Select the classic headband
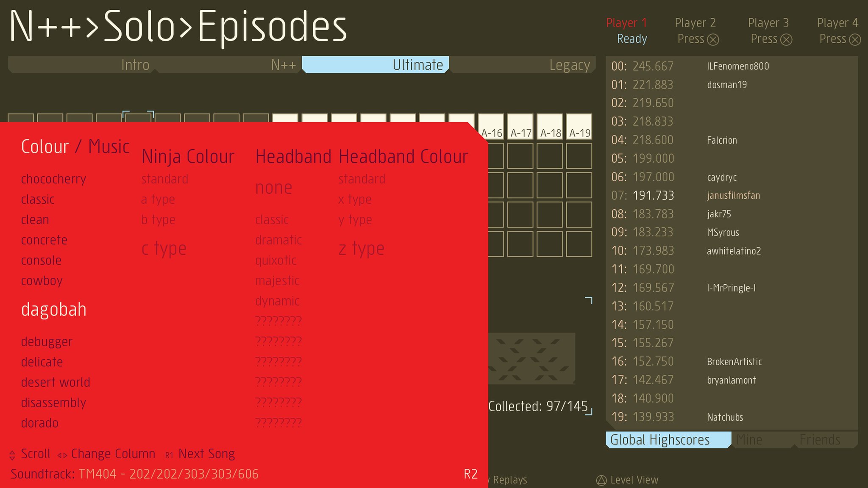Screen dimensions: 868x488 [x=272, y=220]
